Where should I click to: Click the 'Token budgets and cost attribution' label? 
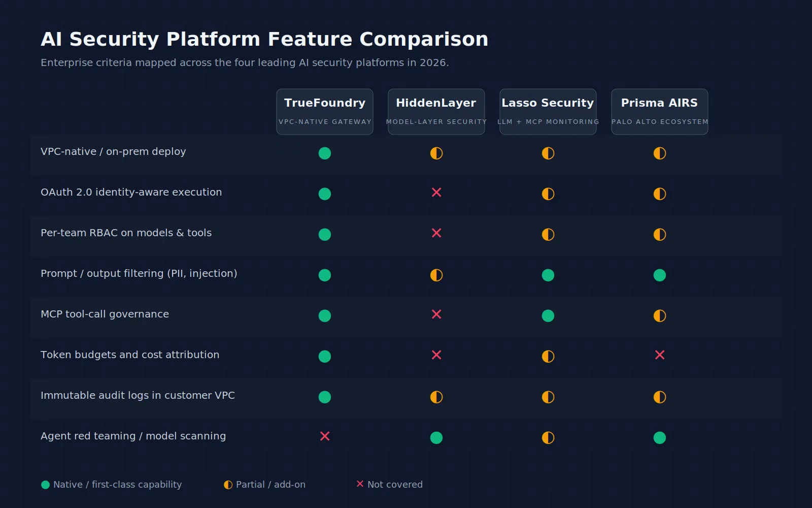click(130, 355)
